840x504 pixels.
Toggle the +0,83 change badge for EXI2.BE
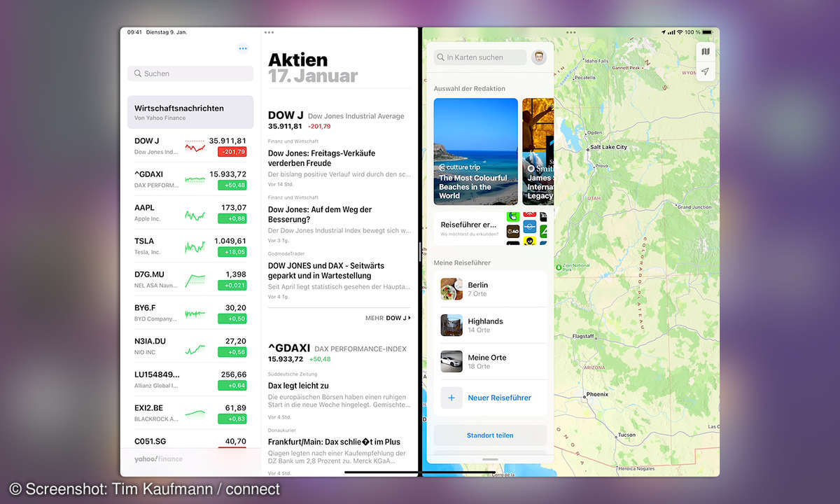tap(232, 419)
